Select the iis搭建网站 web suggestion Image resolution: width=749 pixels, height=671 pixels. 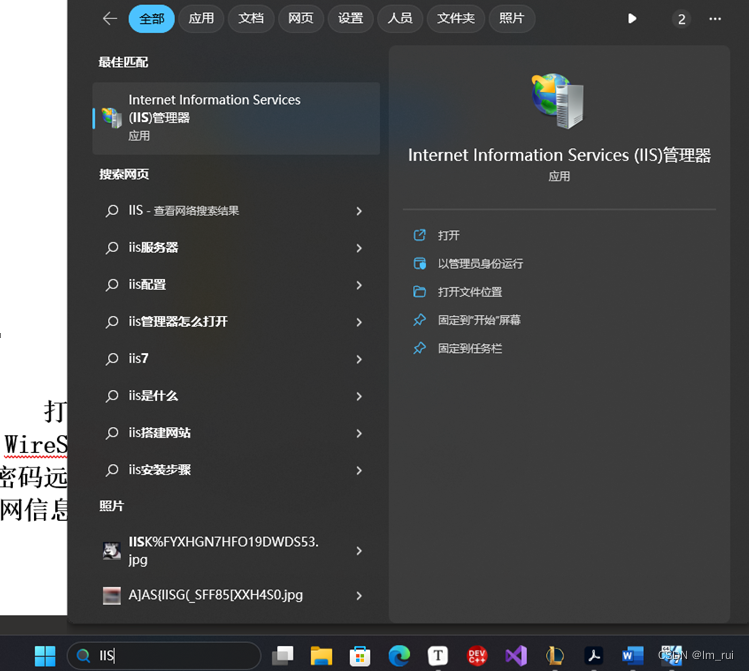coord(236,433)
